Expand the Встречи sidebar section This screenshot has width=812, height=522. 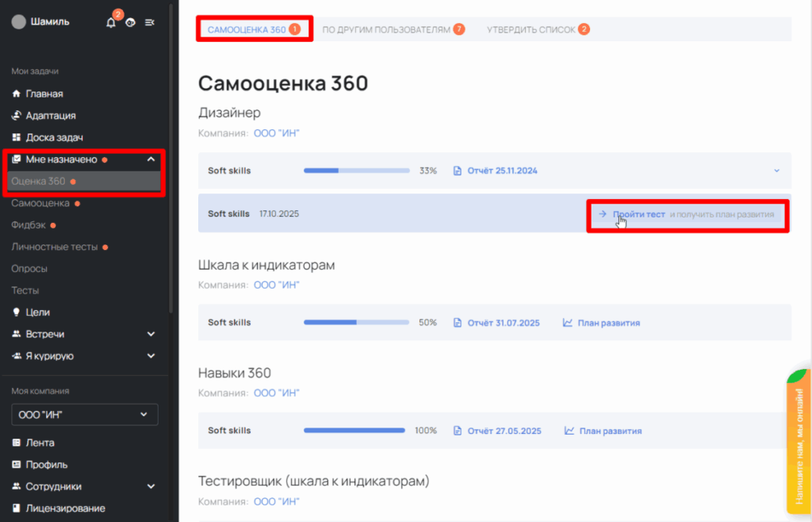point(151,334)
